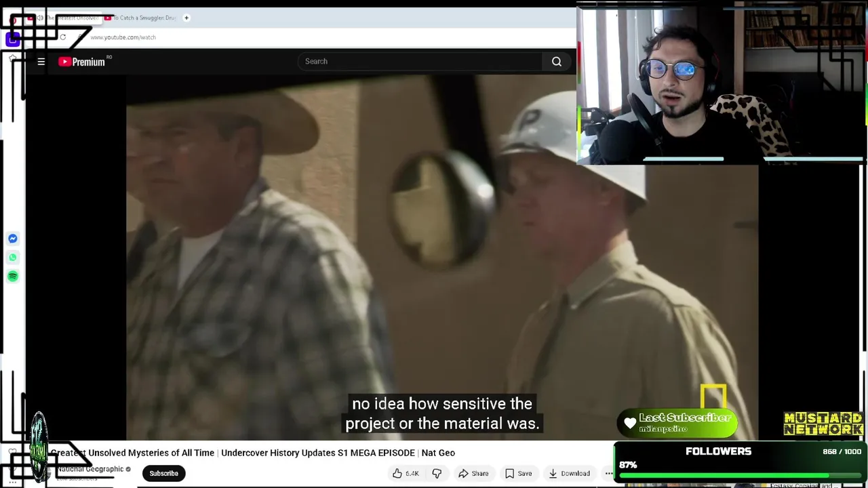Viewport: 868px width, 488px height.
Task: Open more actions three-dot menu
Action: pos(608,473)
